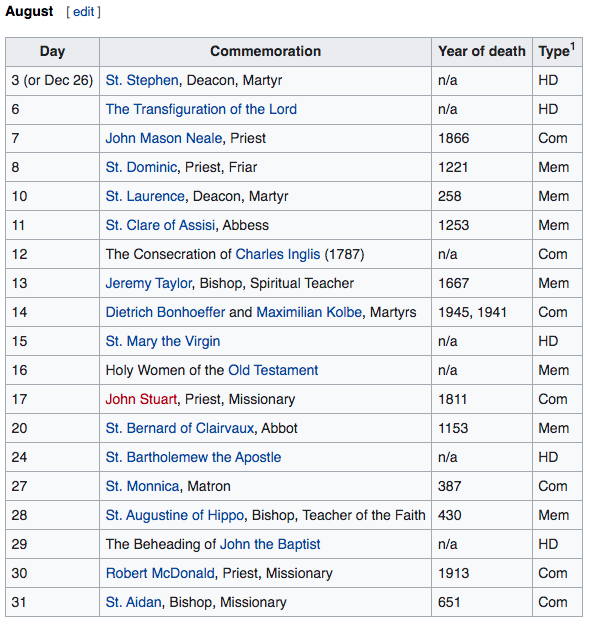Image resolution: width=590 pixels, height=625 pixels.
Task: Click St. Augustine of Hippo link
Action: tap(175, 515)
